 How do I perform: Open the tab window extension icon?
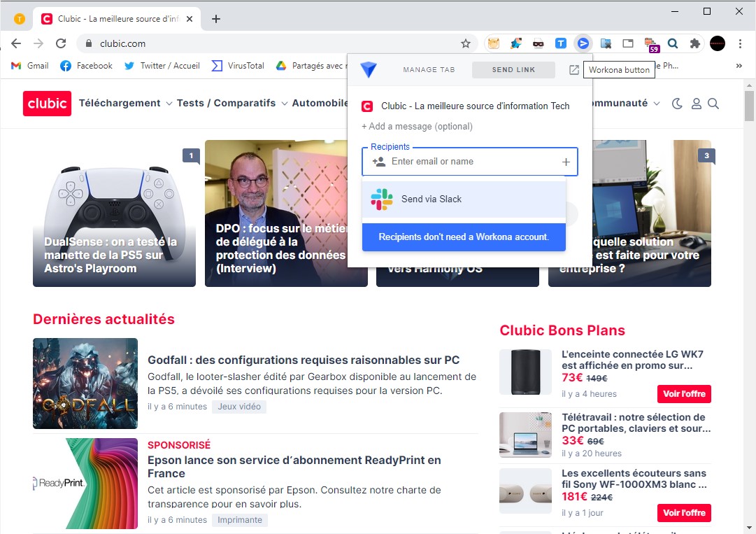[628, 43]
